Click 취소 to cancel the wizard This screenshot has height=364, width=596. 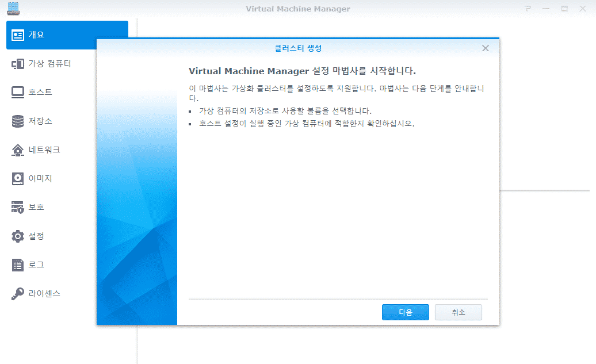pos(459,312)
